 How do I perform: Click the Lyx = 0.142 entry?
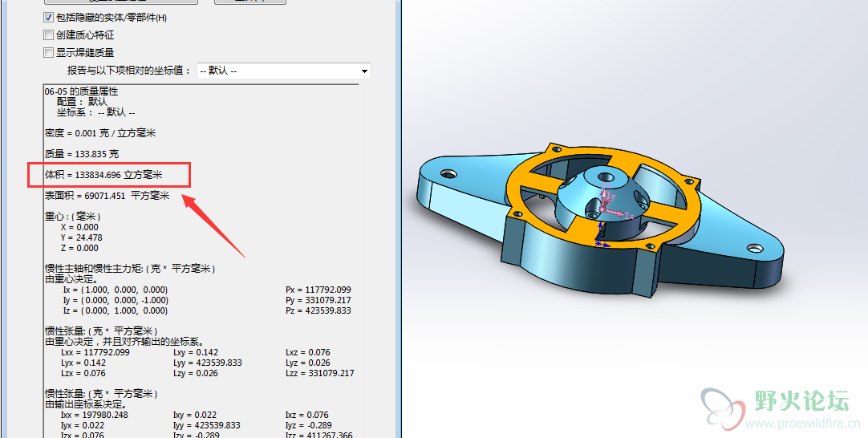click(83, 363)
